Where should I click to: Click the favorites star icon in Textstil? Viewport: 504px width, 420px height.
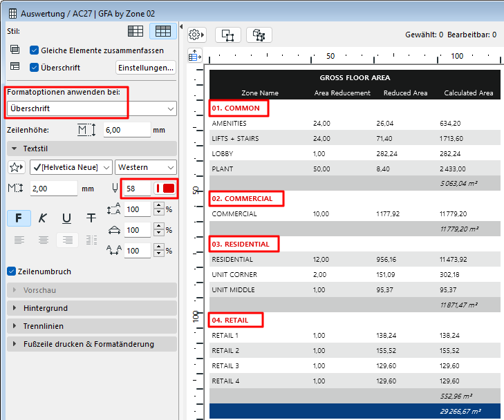click(17, 167)
